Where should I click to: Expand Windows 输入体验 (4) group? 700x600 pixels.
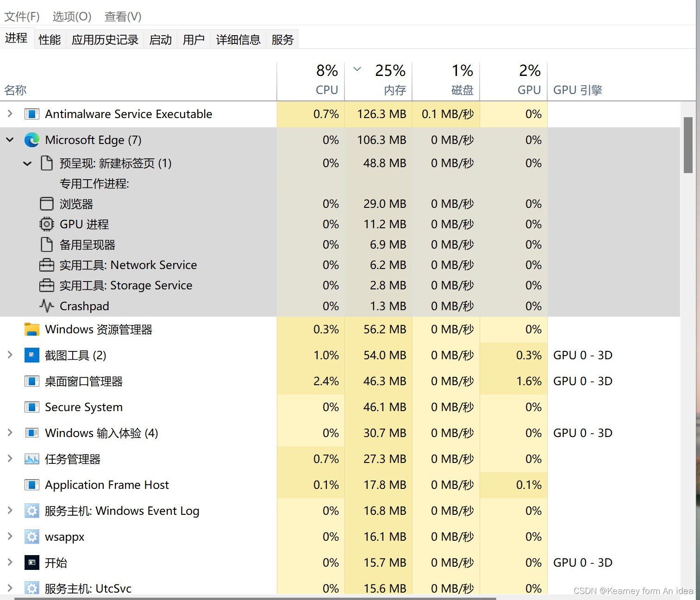(x=10, y=432)
